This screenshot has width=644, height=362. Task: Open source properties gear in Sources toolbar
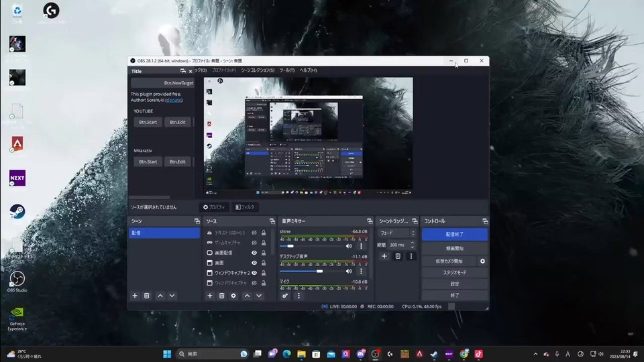pyautogui.click(x=233, y=296)
